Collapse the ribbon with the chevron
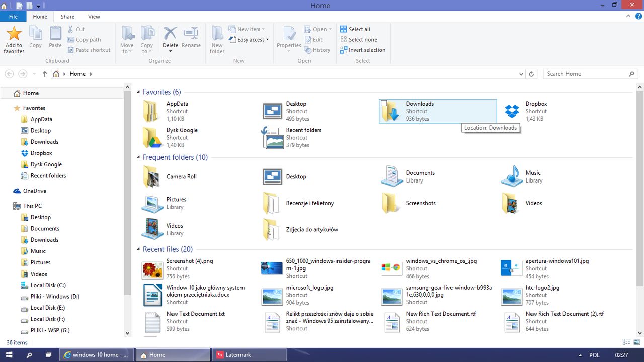 [x=628, y=17]
